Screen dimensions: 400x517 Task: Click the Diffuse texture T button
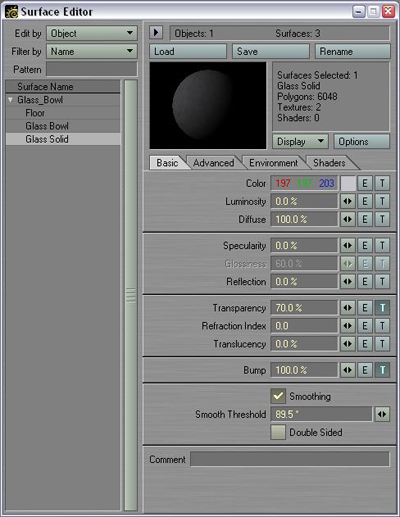click(x=382, y=219)
